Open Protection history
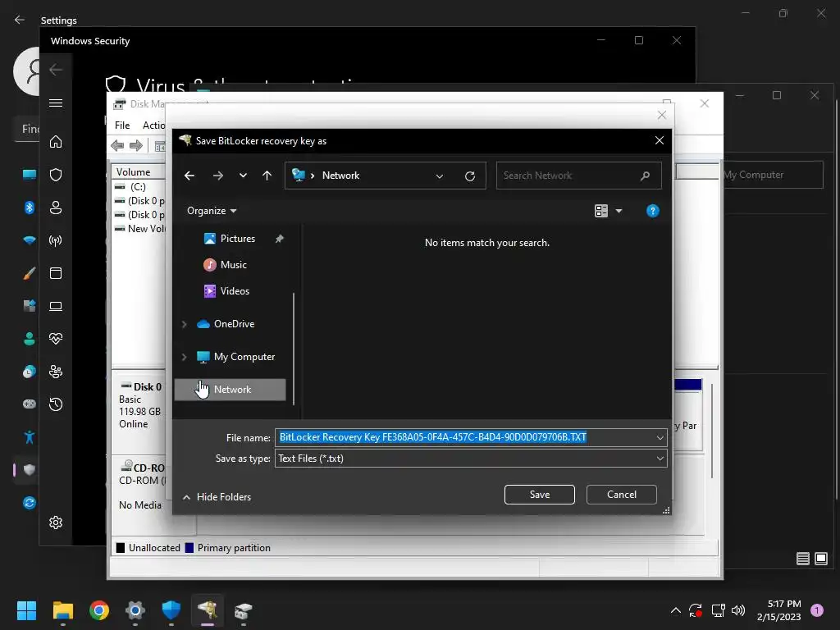 (x=56, y=404)
